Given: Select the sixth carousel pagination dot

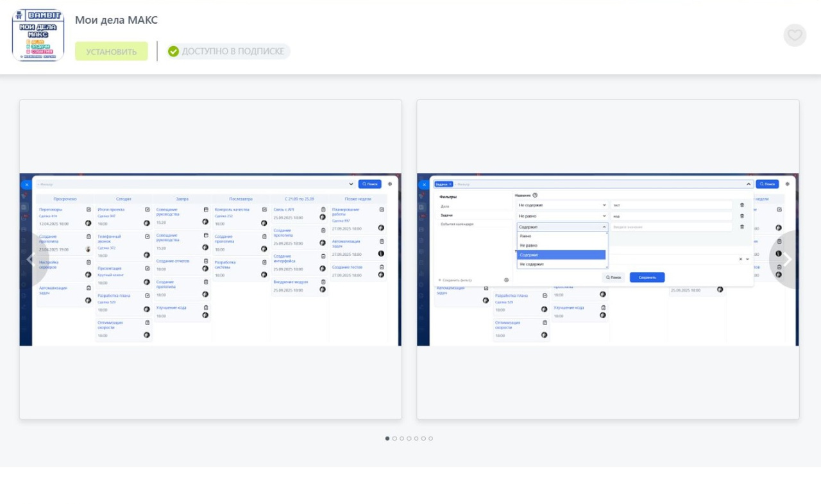Looking at the screenshot, I should (x=423, y=439).
